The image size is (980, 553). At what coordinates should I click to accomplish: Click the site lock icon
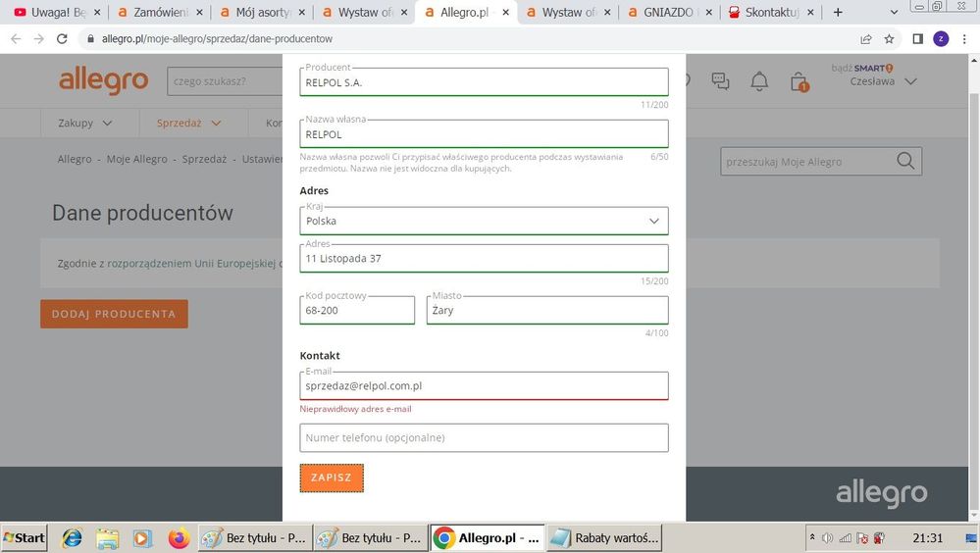90,39
